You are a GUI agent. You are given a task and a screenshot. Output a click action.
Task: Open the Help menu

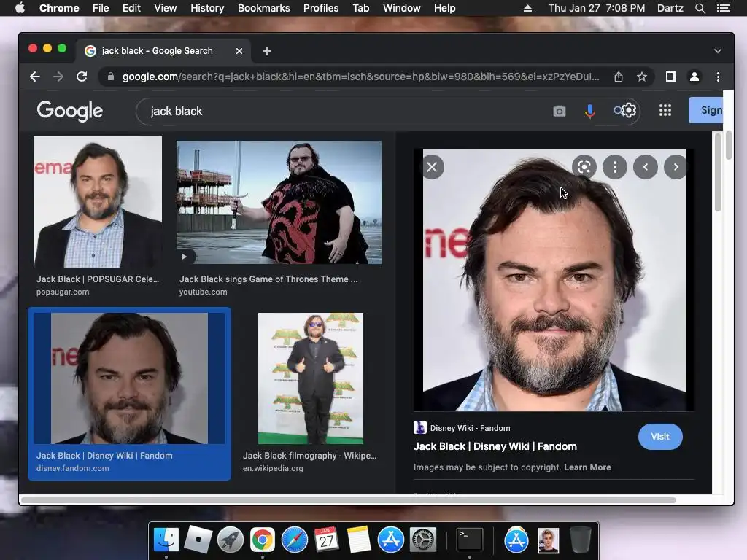(444, 8)
